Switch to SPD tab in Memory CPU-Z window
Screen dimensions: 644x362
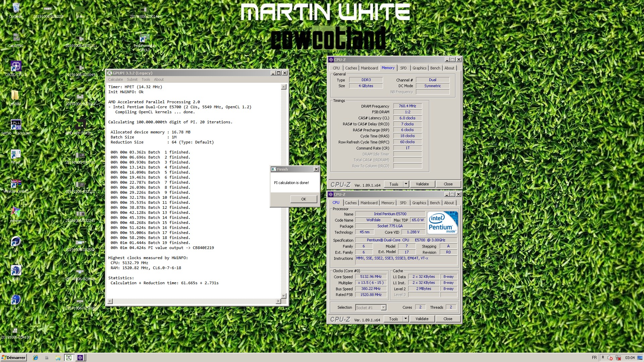[x=404, y=68]
